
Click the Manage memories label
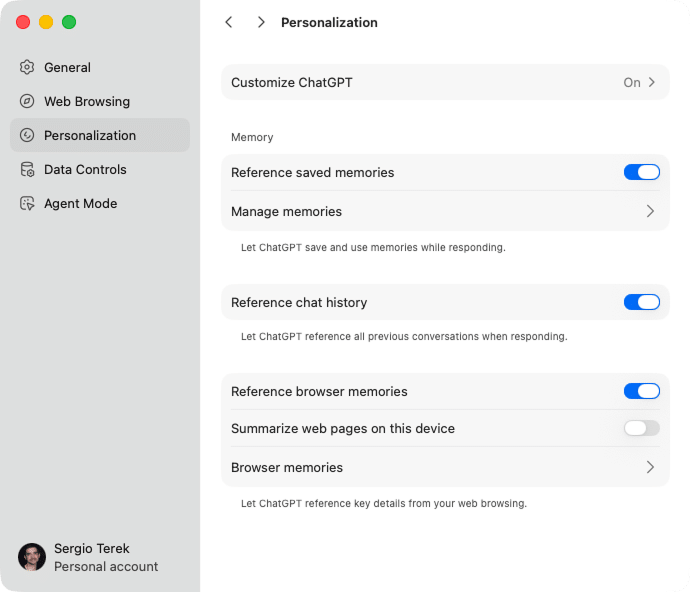coord(286,212)
